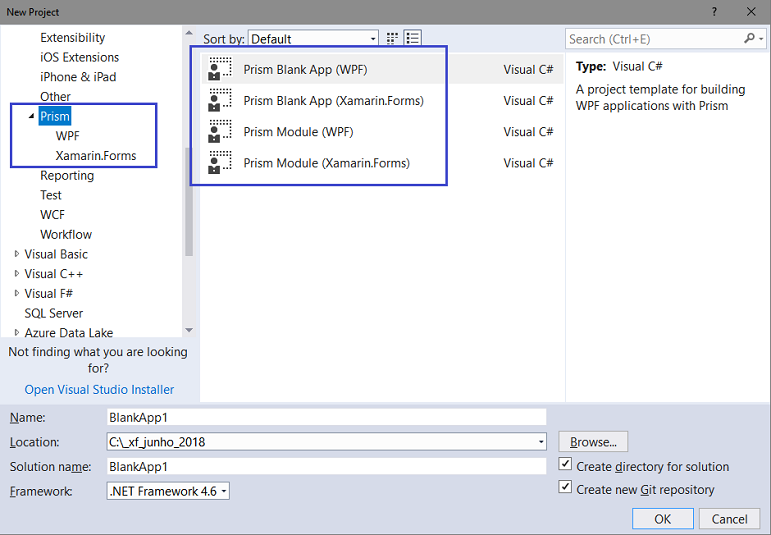
Task: Select WPF under Prism
Action: click(x=67, y=136)
